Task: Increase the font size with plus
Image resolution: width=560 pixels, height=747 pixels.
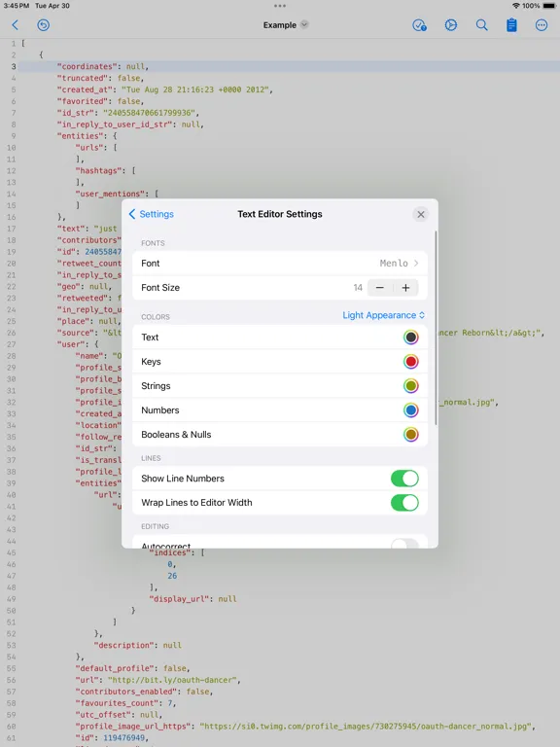Action: click(x=405, y=287)
